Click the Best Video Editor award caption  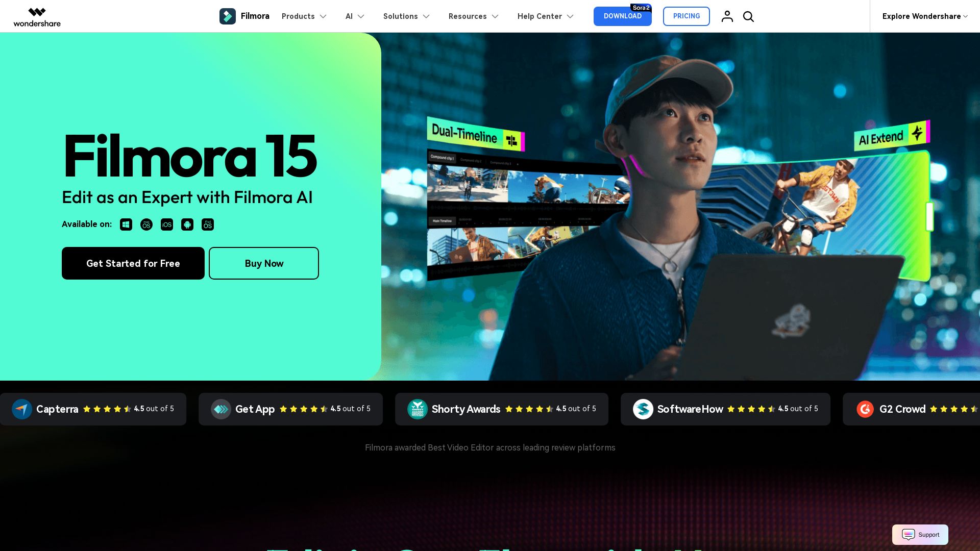(490, 447)
